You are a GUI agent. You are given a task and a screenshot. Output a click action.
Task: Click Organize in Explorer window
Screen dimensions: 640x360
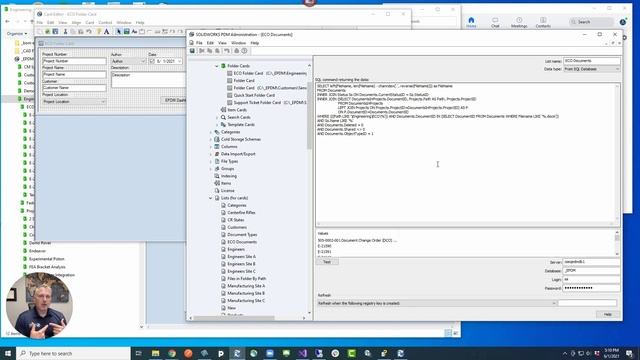(17, 33)
